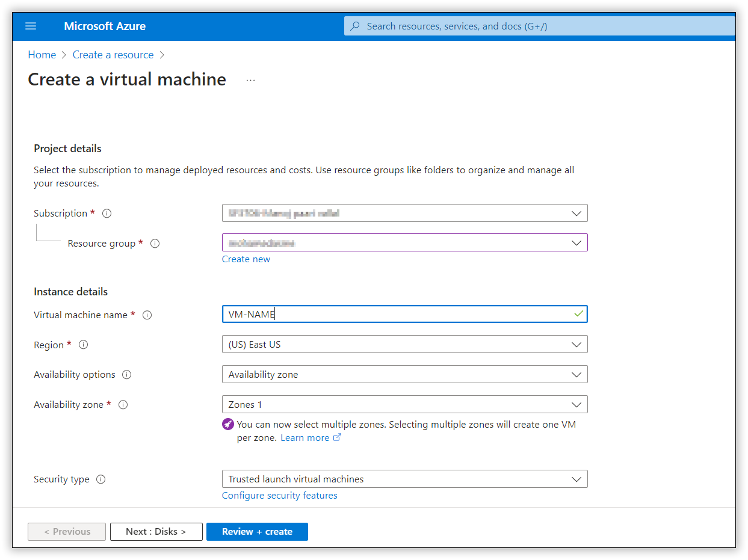Open the ellipsis more options menu
The image size is (748, 560).
(251, 80)
